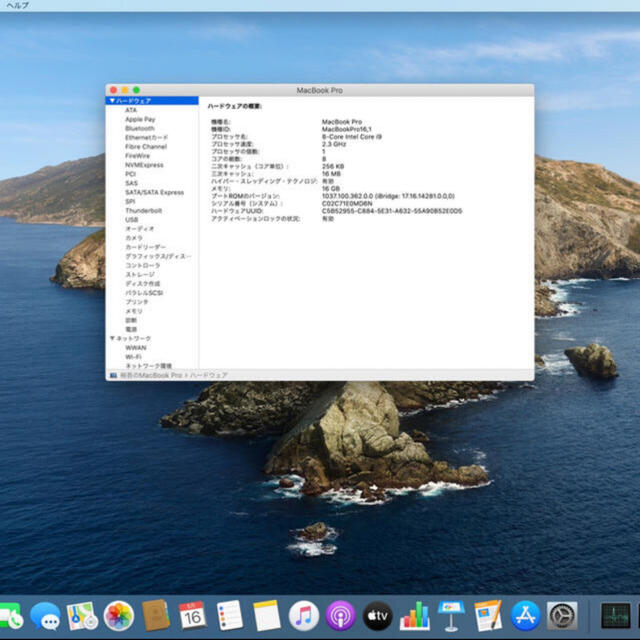Viewport: 640px width, 640px height.
Task: Launch Keynote from the Dock
Action: [451, 616]
